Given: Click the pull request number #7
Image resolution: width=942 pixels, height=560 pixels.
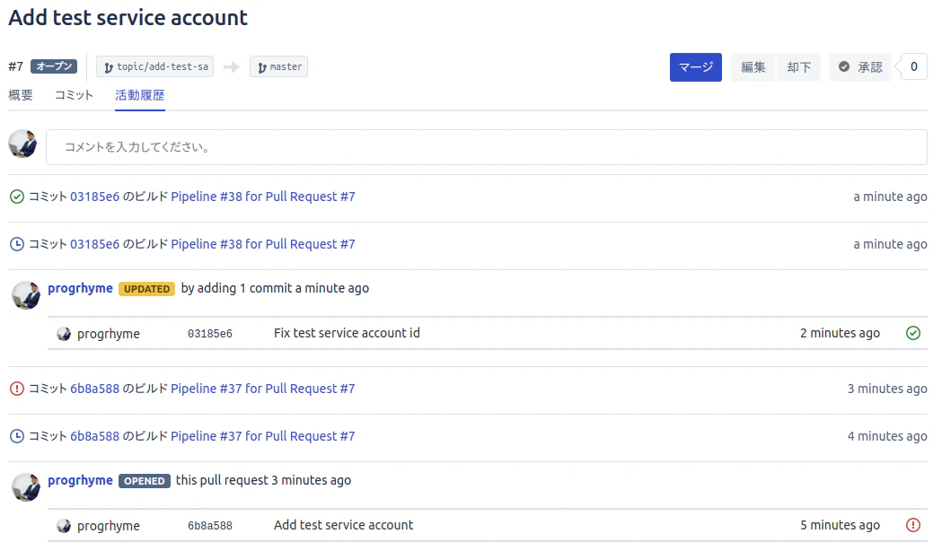Looking at the screenshot, I should pyautogui.click(x=15, y=66).
